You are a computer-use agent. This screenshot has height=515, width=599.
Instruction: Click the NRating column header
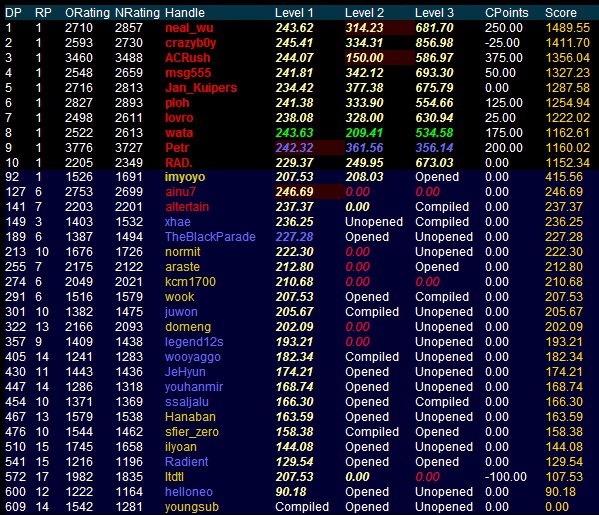137,13
